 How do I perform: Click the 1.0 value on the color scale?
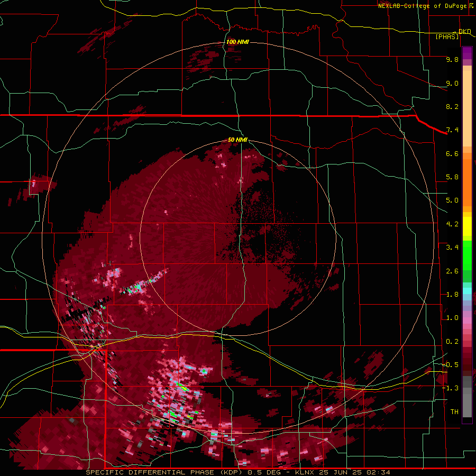(x=452, y=318)
